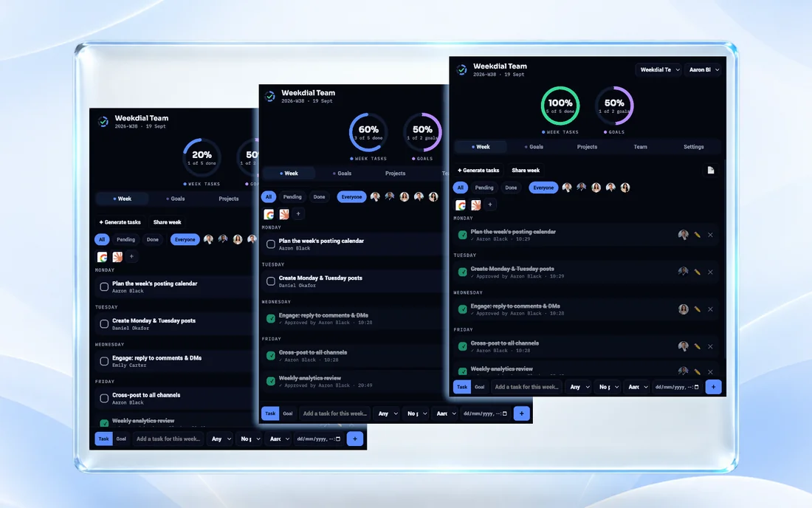Screen dimensions: 812x508
Task: Add an integration with the plus icon, 100% window
Action: pyautogui.click(x=490, y=205)
